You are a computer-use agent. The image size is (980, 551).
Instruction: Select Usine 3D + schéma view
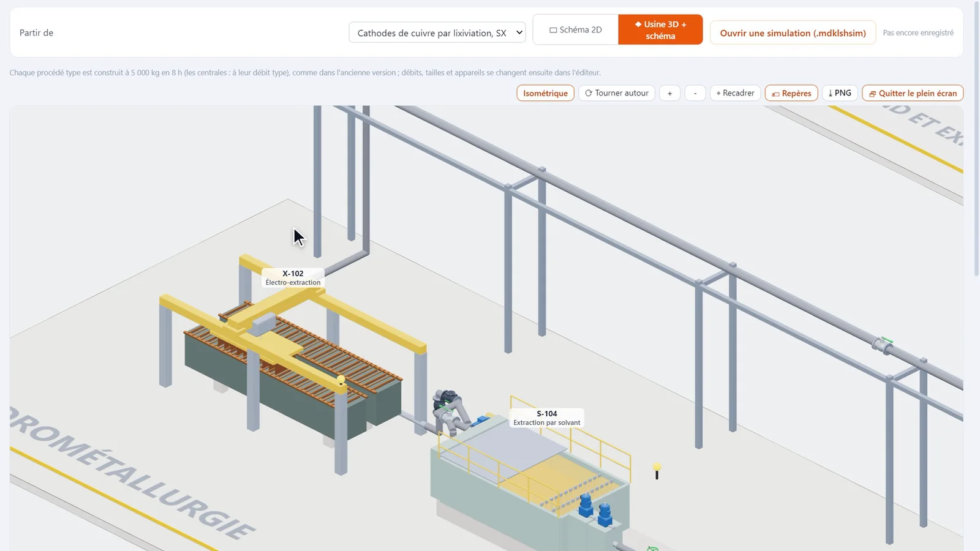coord(660,29)
